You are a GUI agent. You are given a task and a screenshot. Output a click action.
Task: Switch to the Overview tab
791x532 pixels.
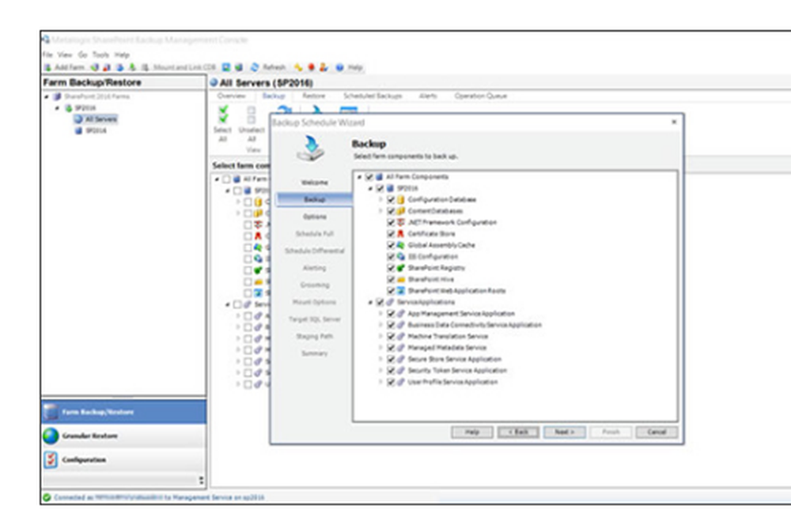click(x=232, y=96)
